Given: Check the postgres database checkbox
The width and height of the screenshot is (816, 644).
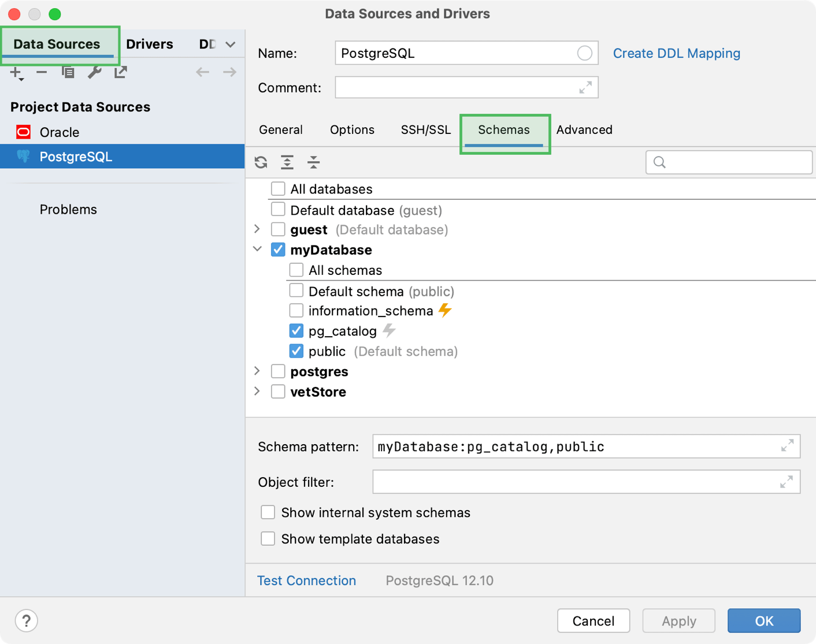Looking at the screenshot, I should tap(278, 371).
